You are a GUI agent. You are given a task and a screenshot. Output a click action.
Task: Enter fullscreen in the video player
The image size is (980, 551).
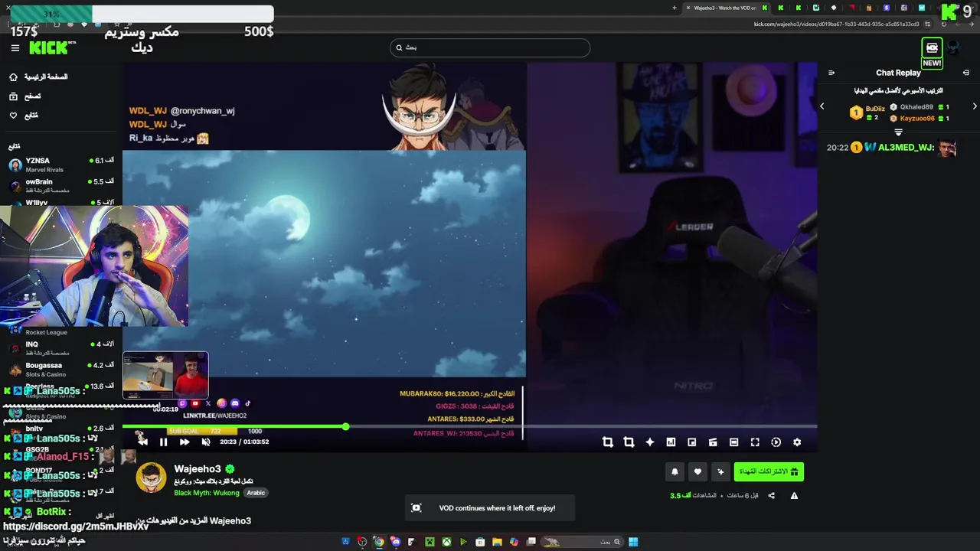tap(755, 442)
